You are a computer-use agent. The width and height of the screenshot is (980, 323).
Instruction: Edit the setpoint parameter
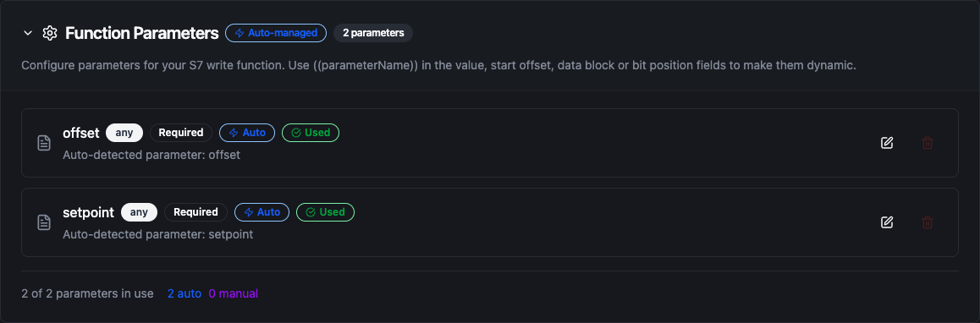tap(886, 222)
